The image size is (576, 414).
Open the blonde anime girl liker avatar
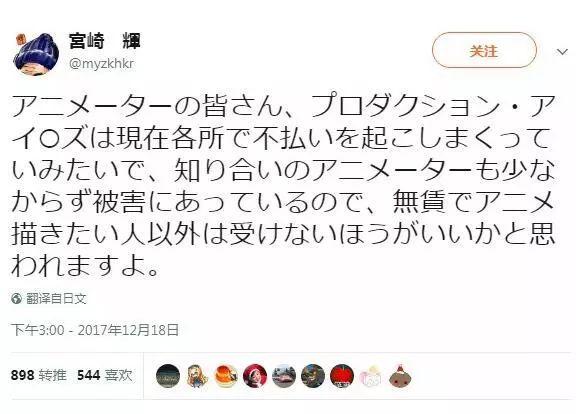[197, 376]
